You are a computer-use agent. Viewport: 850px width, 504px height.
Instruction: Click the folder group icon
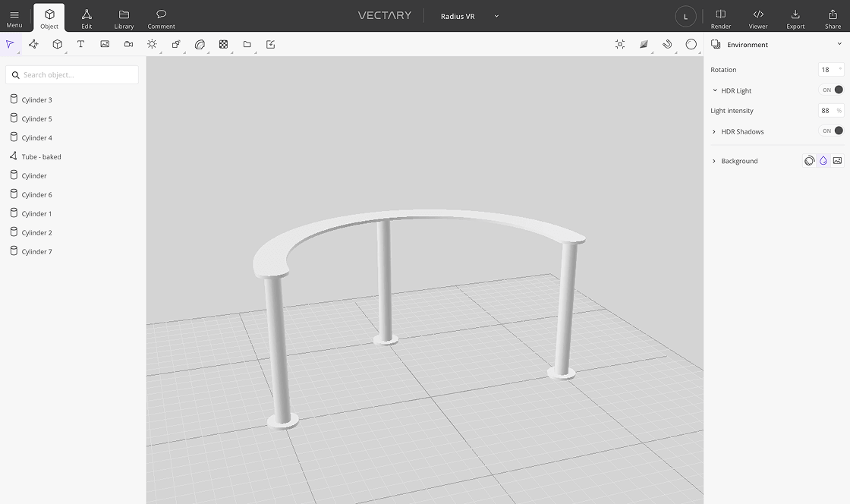tap(247, 45)
